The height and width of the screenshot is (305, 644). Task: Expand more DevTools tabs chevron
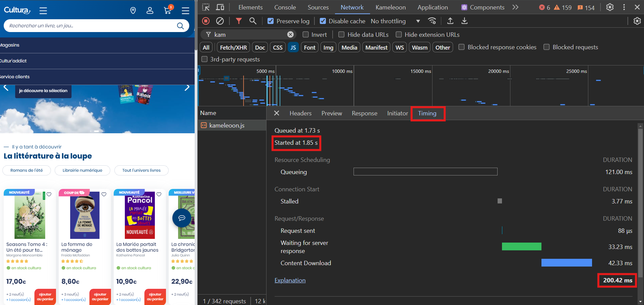click(515, 7)
